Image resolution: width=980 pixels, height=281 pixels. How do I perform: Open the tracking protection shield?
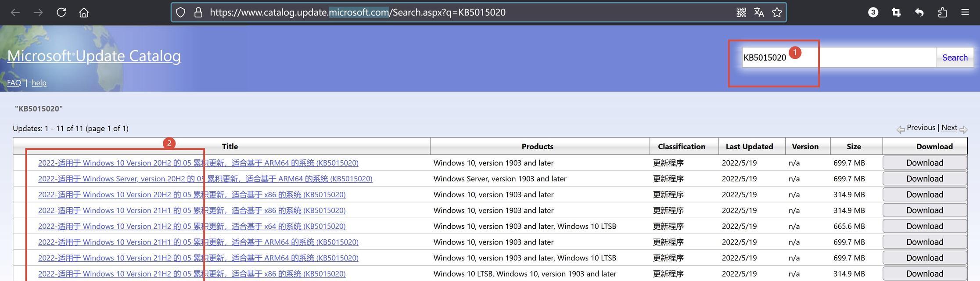[x=180, y=12]
